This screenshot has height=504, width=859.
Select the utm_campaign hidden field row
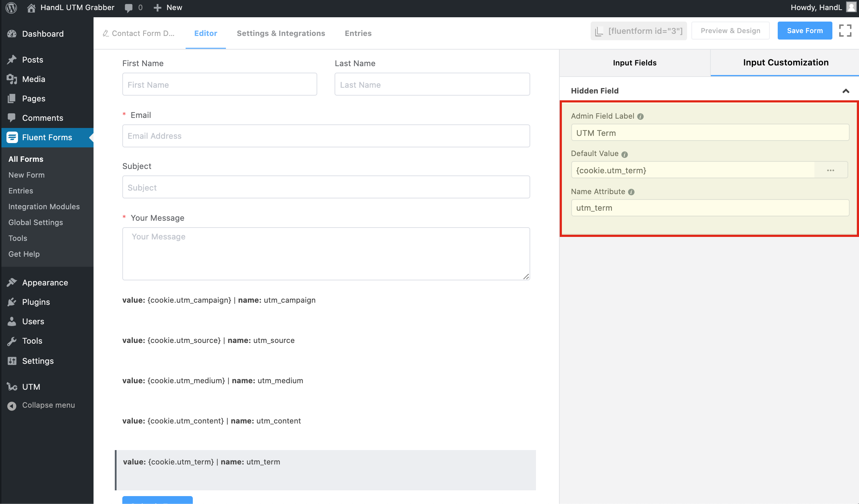coord(219,300)
